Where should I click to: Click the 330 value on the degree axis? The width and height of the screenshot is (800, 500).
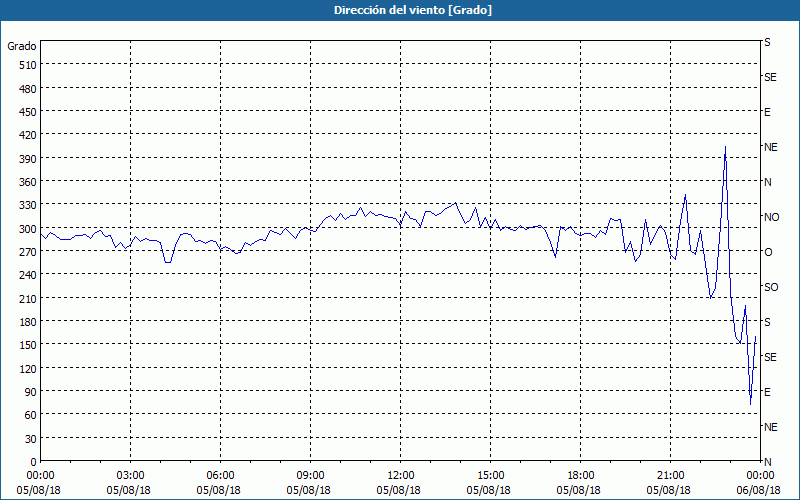tap(28, 205)
